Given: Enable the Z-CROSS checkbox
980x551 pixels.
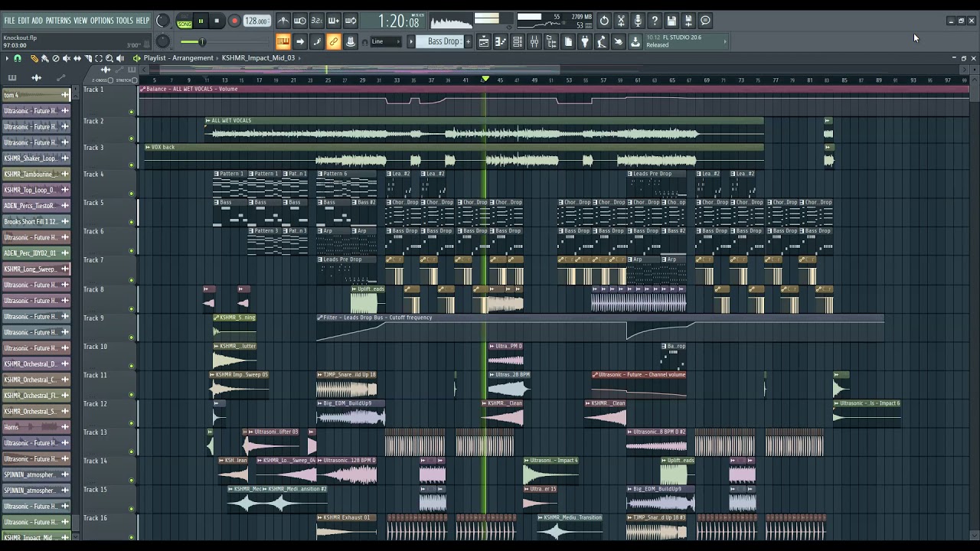Looking at the screenshot, I should 111,80.
